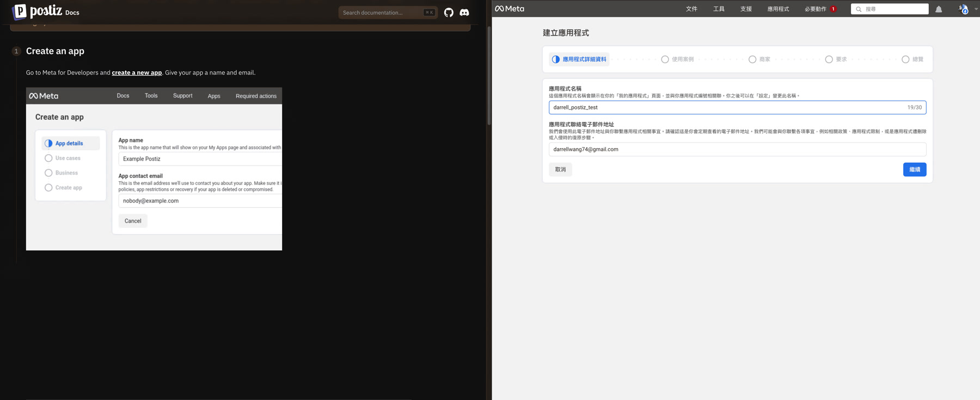Image resolution: width=980 pixels, height=400 pixels.
Task: Click the Meta 搜尋 search box
Action: pyautogui.click(x=890, y=9)
